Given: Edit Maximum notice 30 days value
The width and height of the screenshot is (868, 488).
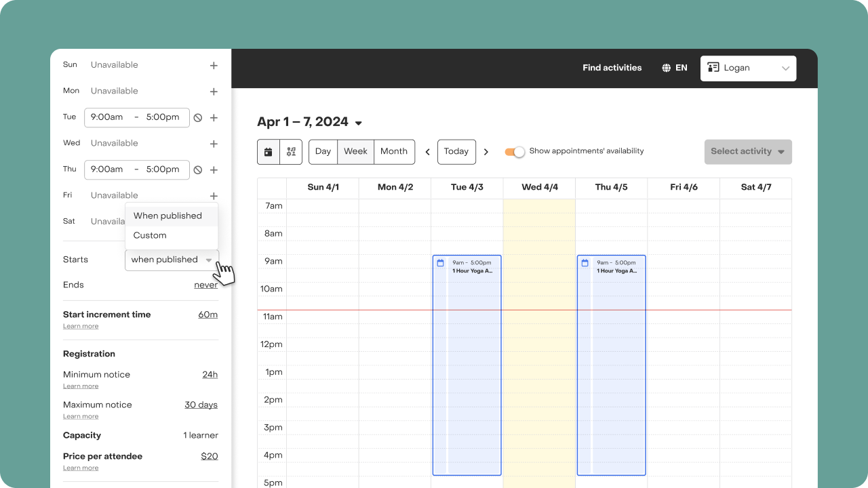Looking at the screenshot, I should click(201, 405).
